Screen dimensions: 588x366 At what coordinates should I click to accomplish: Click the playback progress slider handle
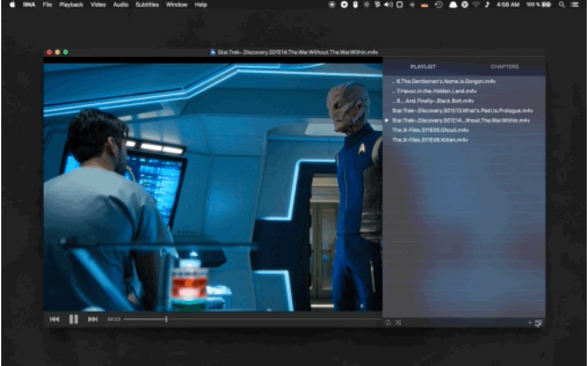[x=166, y=319]
